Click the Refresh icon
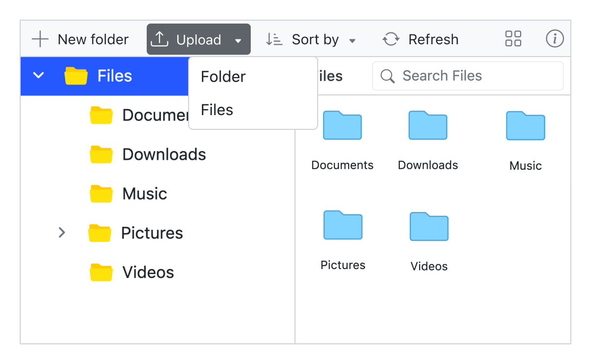This screenshot has height=364, width=591. pos(391,39)
